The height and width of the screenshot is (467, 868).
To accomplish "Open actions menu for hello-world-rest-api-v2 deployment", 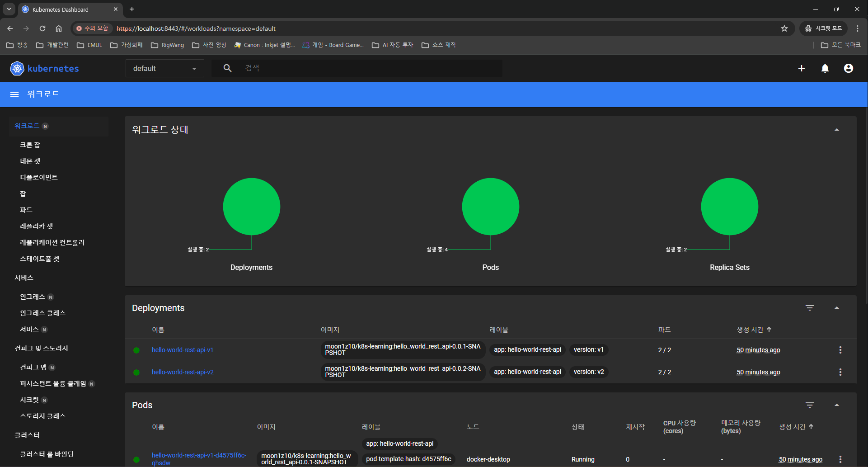I will point(840,372).
